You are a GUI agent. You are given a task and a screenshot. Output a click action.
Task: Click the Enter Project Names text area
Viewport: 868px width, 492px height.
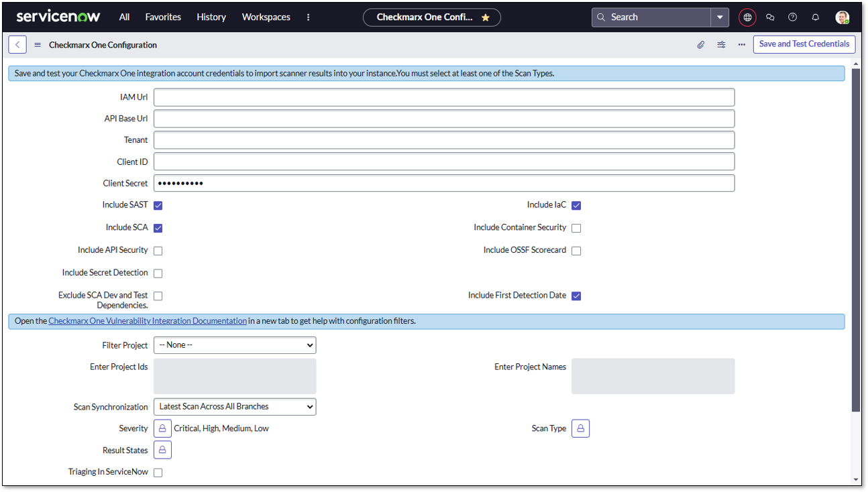coord(653,376)
